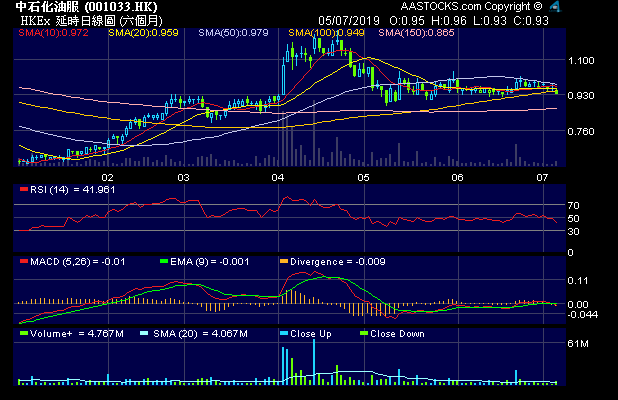This screenshot has width=618, height=400.
Task: Click the green EMA (9) legend swatch
Action: click(164, 261)
